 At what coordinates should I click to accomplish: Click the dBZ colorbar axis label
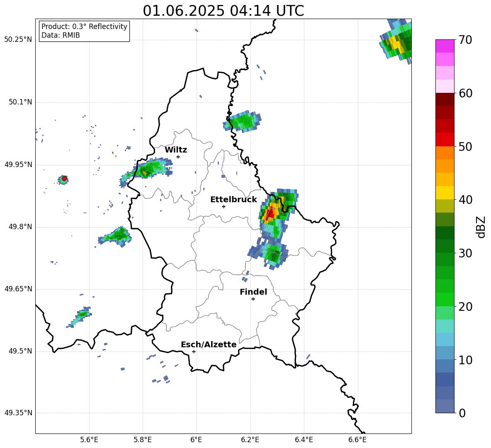(481, 227)
